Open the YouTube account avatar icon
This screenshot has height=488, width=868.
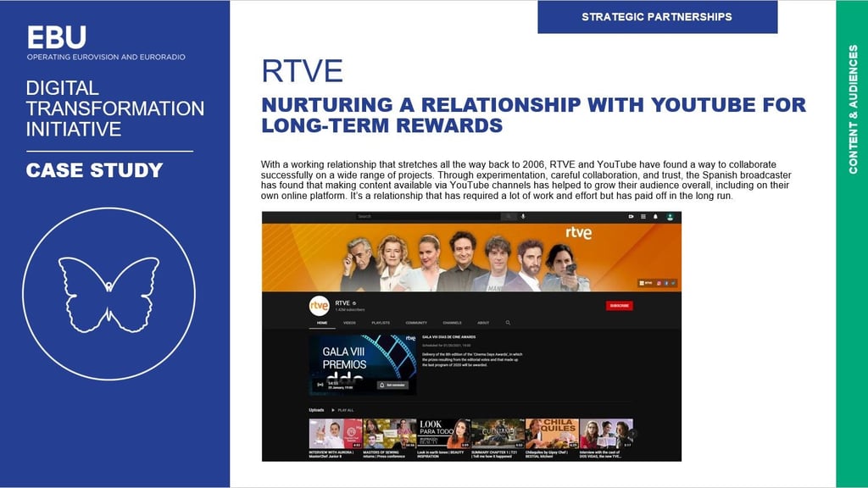(x=670, y=217)
